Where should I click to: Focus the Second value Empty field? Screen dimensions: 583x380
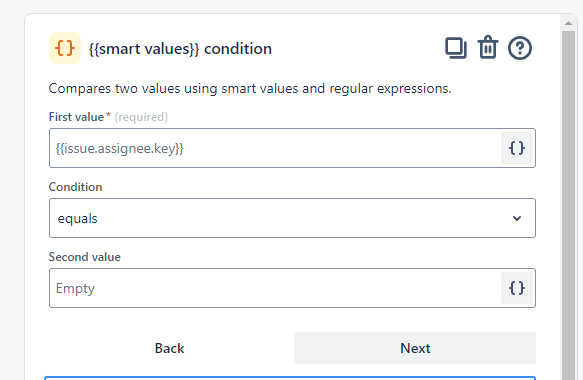click(x=275, y=288)
